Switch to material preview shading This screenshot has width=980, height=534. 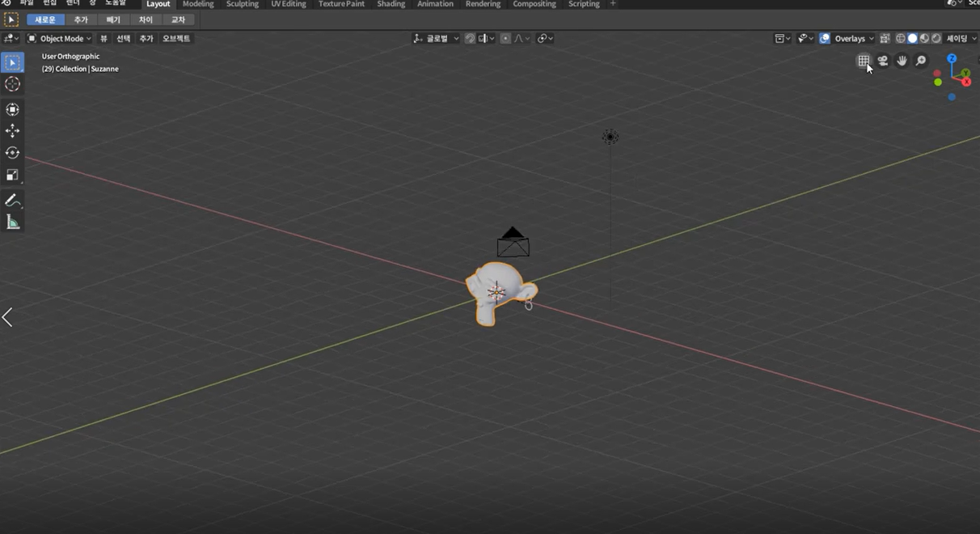pyautogui.click(x=925, y=38)
